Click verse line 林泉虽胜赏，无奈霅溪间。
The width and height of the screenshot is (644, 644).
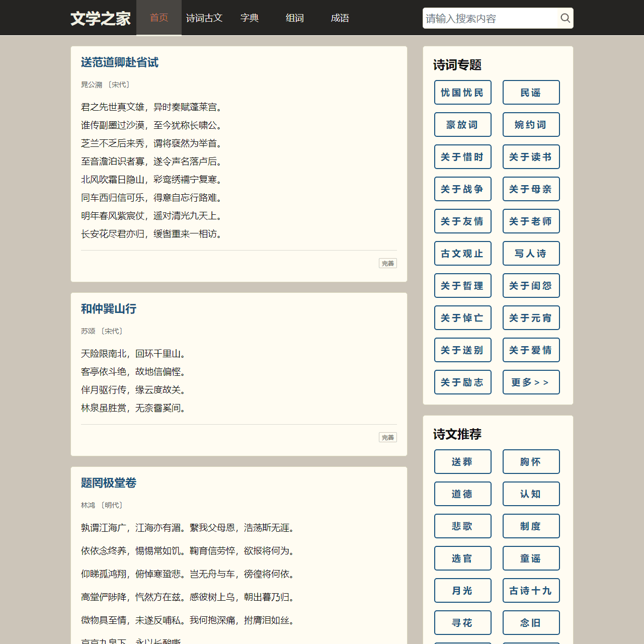tap(133, 408)
